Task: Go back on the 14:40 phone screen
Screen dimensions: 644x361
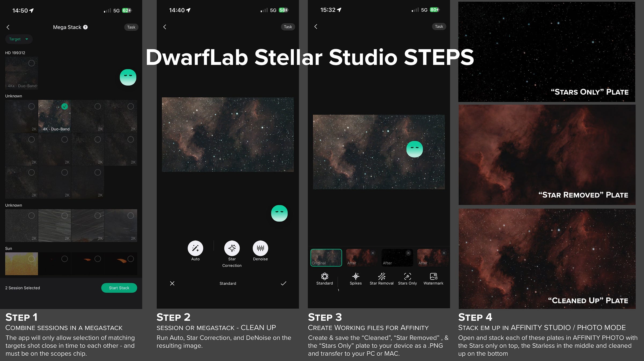Action: 165,27
